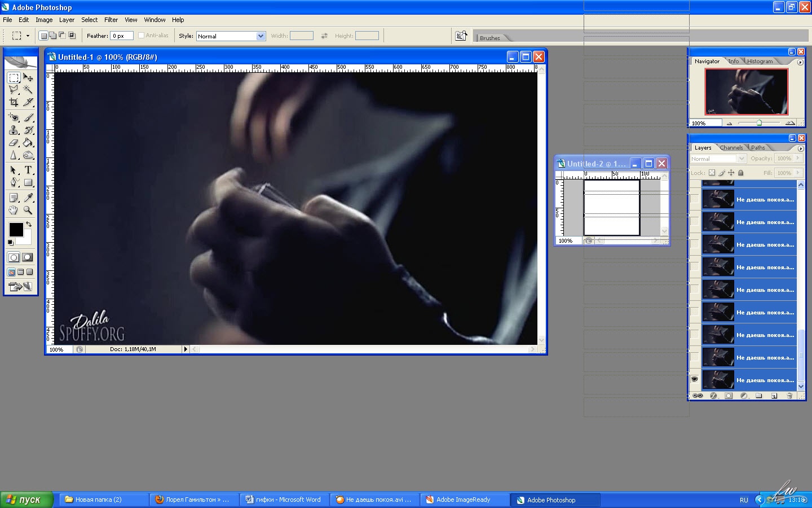This screenshot has height=508, width=812.
Task: Enable full screen mode with menu bar
Action: coord(21,272)
